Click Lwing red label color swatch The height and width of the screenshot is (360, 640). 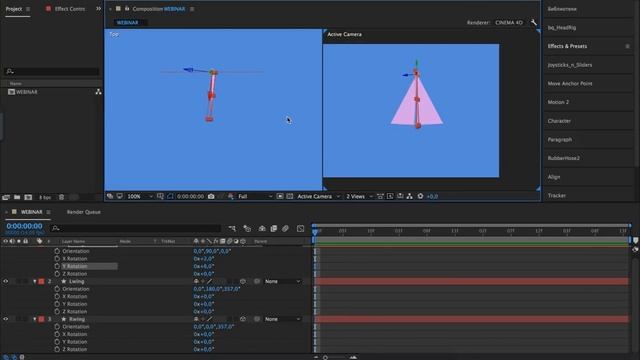pos(41,281)
